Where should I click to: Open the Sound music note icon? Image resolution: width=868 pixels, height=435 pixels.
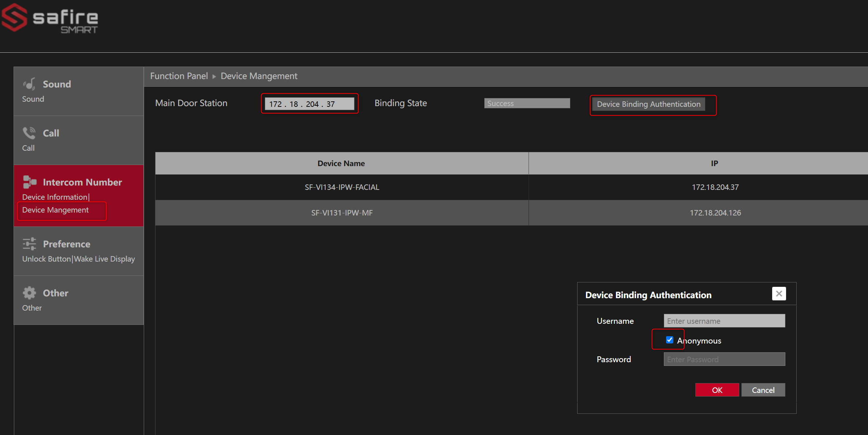(x=30, y=84)
